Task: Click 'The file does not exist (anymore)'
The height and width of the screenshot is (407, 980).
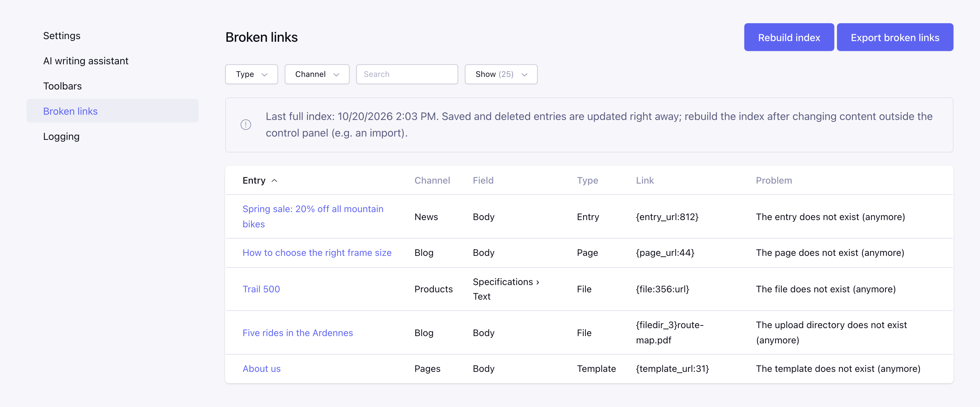Action: click(x=826, y=289)
